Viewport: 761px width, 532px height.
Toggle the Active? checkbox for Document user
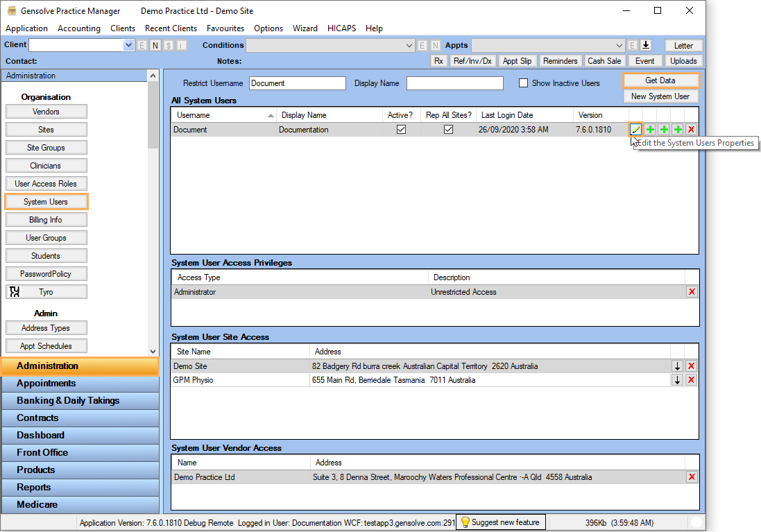coord(401,130)
